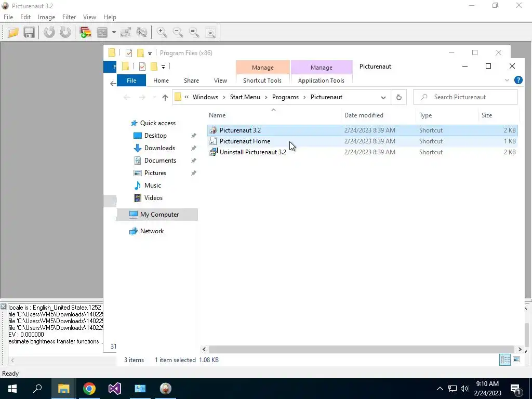Open the dropdown arrow beside tone mapping icon
Screen dimensions: 532x399
tap(114, 33)
